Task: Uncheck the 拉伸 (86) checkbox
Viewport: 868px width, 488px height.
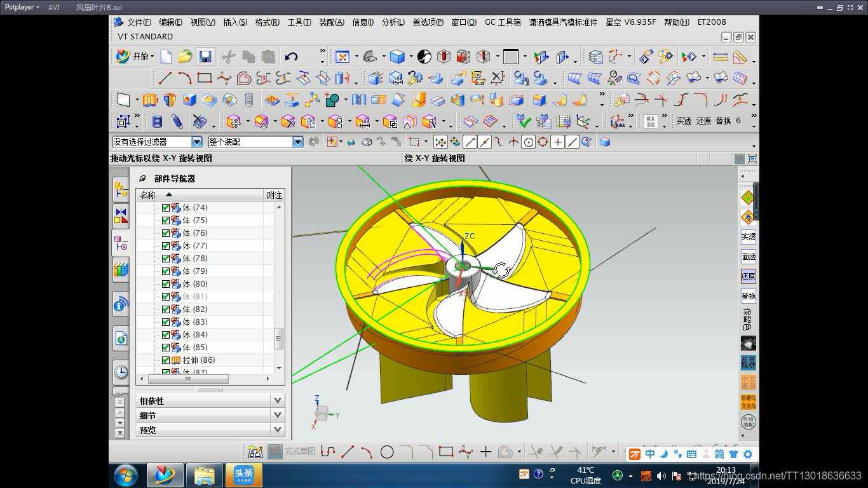Action: [x=166, y=360]
